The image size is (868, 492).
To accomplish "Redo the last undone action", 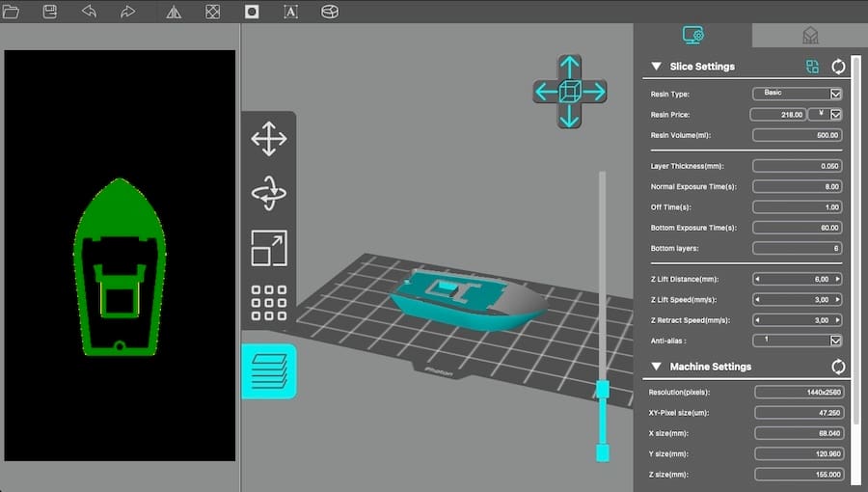I will point(127,12).
